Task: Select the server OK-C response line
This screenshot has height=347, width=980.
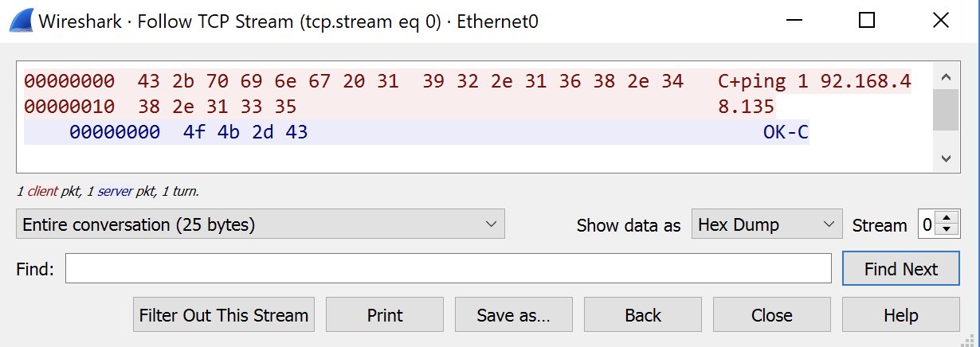Action: [417, 133]
